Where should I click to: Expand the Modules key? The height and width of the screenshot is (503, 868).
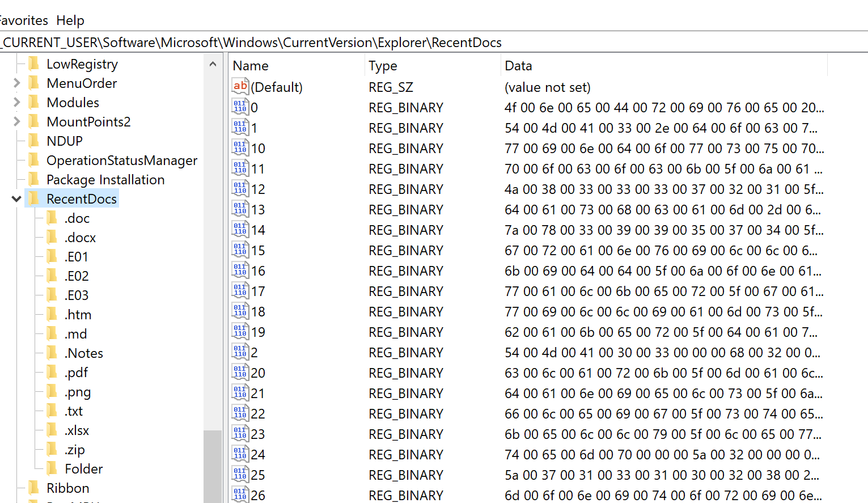tap(16, 102)
